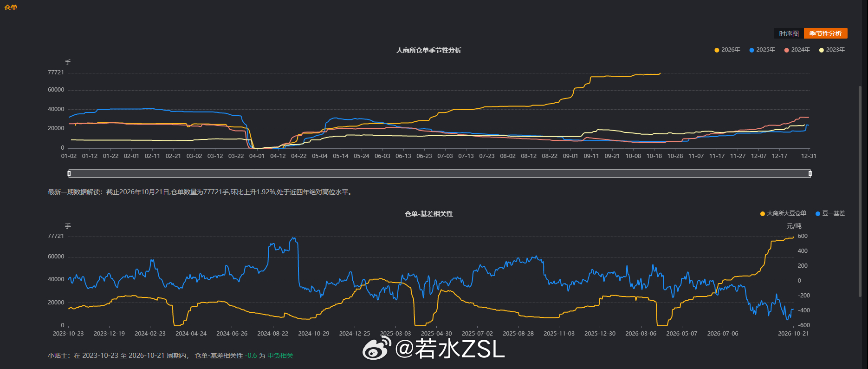Image resolution: width=868 pixels, height=369 pixels.
Task: Click the 元/吨 axis unit label
Action: click(794, 226)
